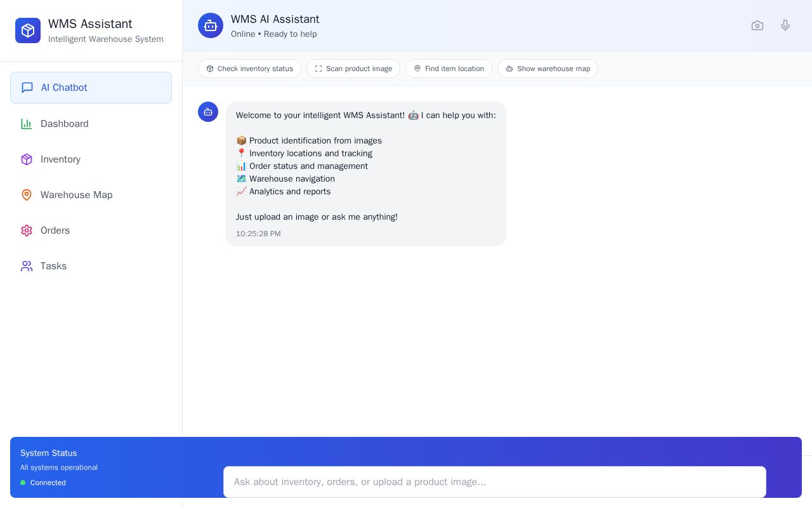Click the Show warehouse map chip
This screenshot has width=812, height=508.
(547, 69)
